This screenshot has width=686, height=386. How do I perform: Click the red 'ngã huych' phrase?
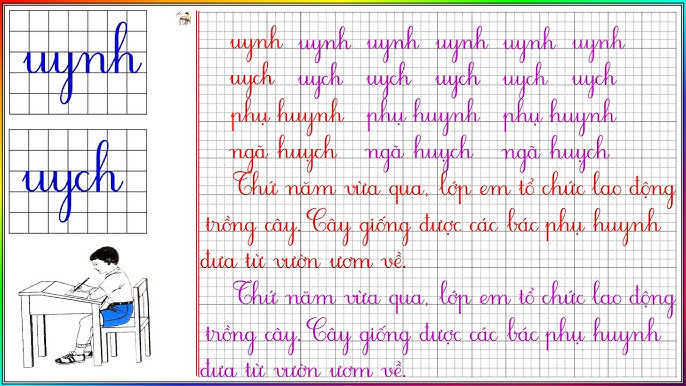click(x=283, y=153)
